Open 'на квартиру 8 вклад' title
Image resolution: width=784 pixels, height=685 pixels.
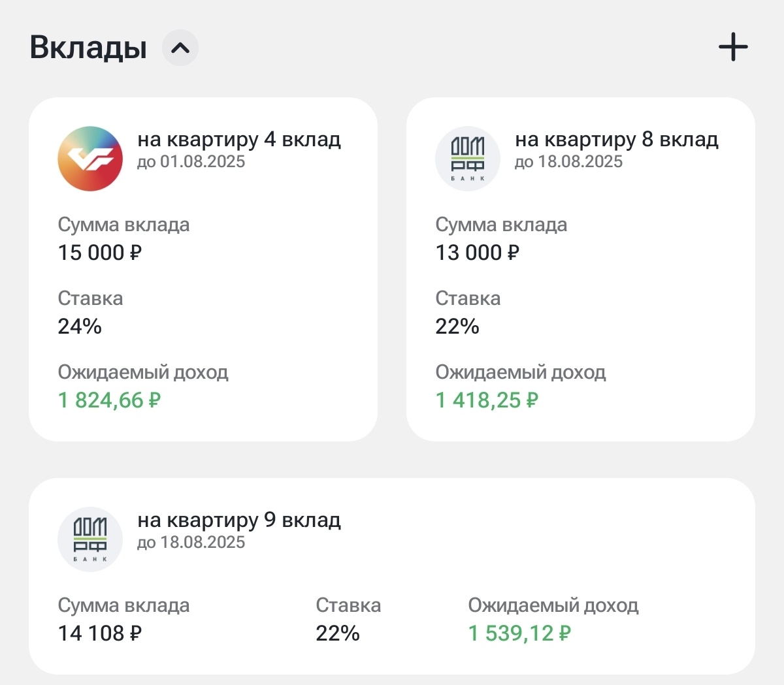(x=617, y=139)
